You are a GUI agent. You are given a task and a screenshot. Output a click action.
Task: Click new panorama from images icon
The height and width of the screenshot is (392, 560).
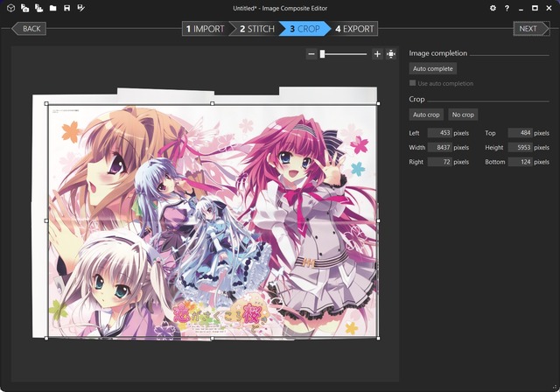point(24,8)
